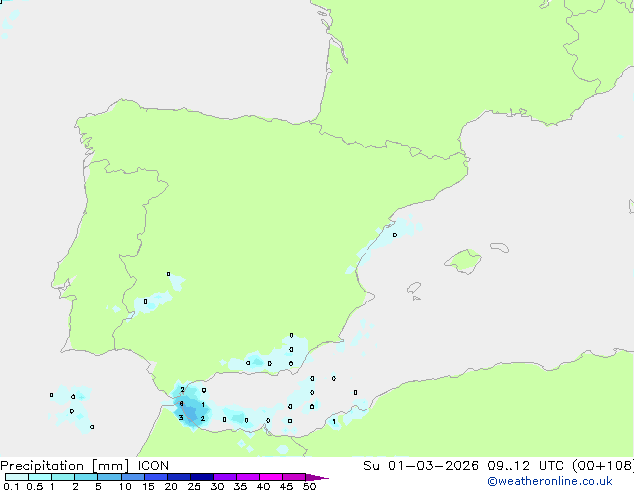Image resolution: width=634 pixels, height=490 pixels.
Task: Select the legend label "45"
Action: 286,486
